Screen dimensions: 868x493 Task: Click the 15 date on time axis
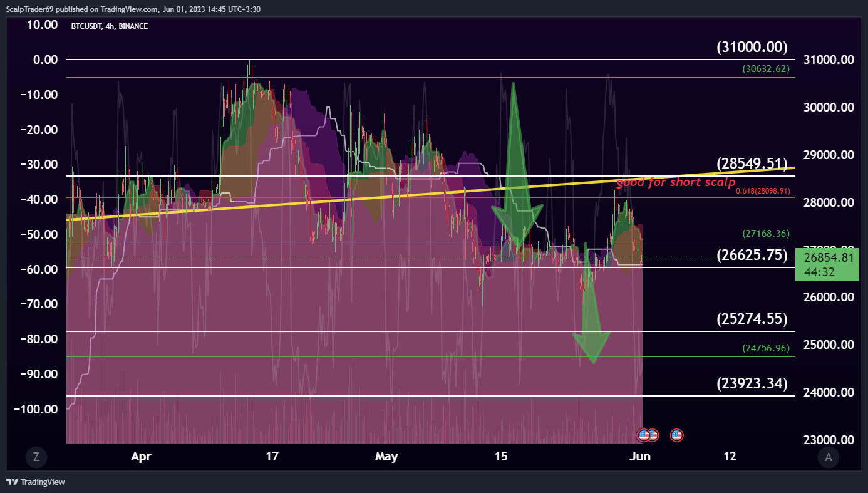[x=501, y=457]
